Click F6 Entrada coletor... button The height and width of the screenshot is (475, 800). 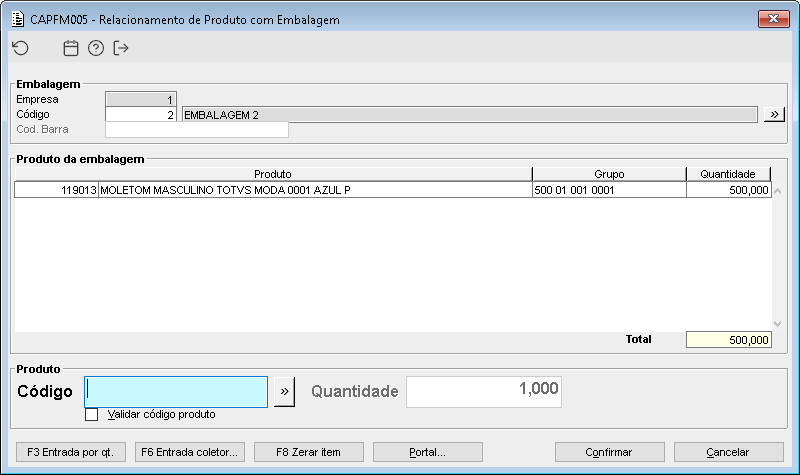190,452
